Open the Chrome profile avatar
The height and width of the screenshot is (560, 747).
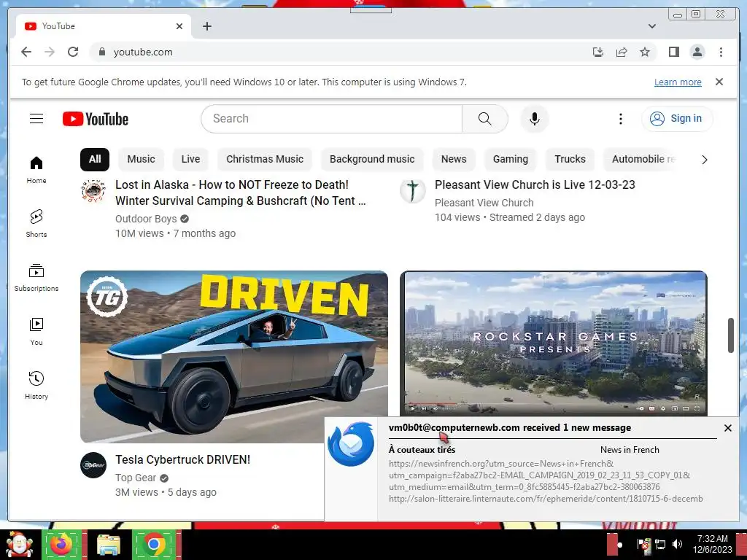pos(697,52)
